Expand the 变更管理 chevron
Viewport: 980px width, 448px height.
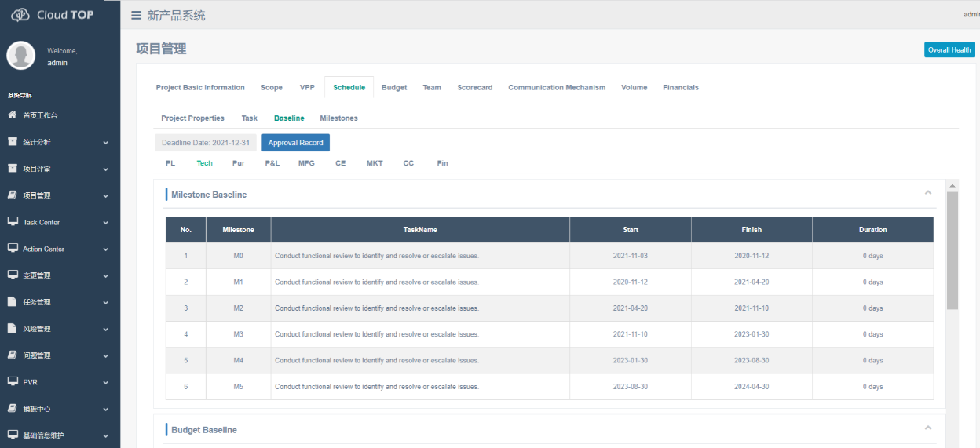click(x=106, y=276)
